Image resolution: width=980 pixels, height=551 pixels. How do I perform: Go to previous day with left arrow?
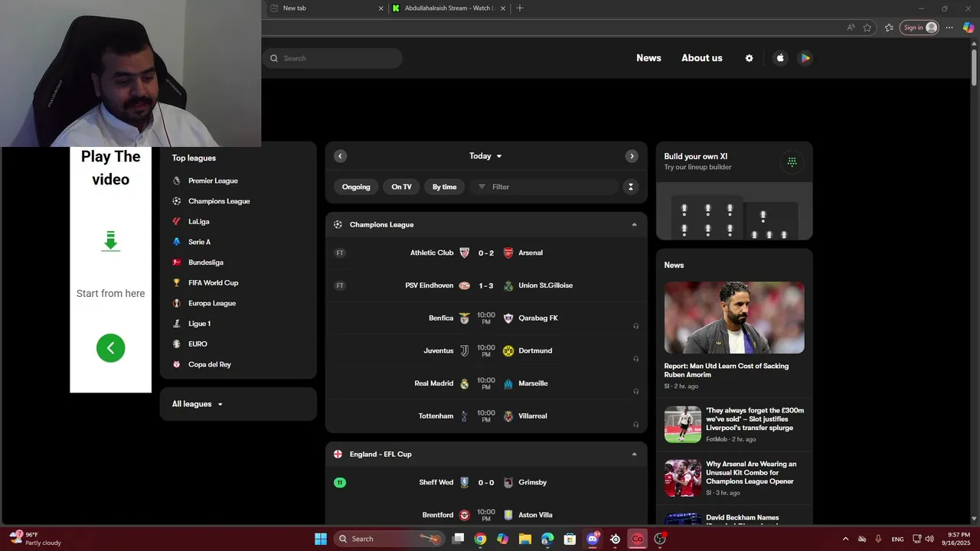[341, 156]
